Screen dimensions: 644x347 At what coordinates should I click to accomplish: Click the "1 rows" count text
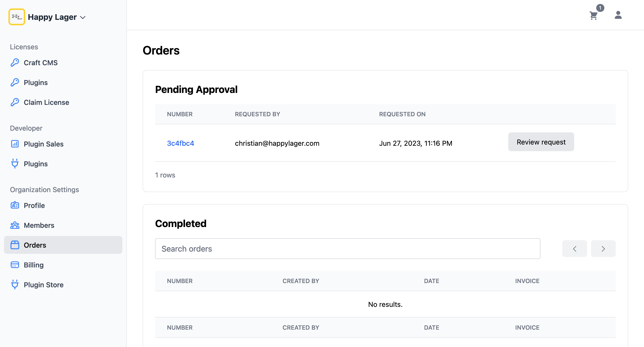[165, 175]
